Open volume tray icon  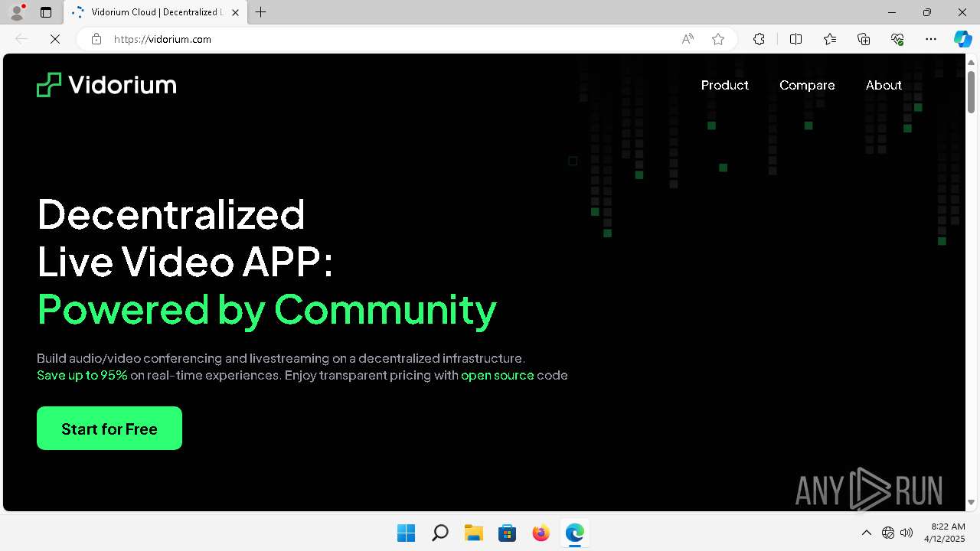click(907, 533)
